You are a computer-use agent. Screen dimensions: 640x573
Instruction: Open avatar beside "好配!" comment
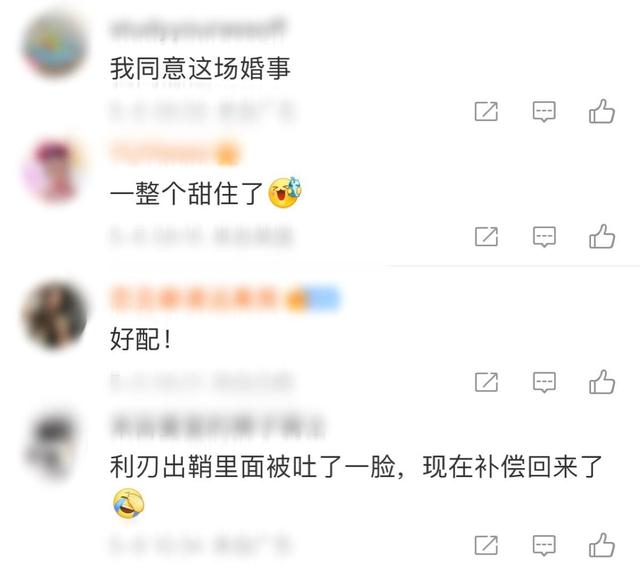click(55, 316)
